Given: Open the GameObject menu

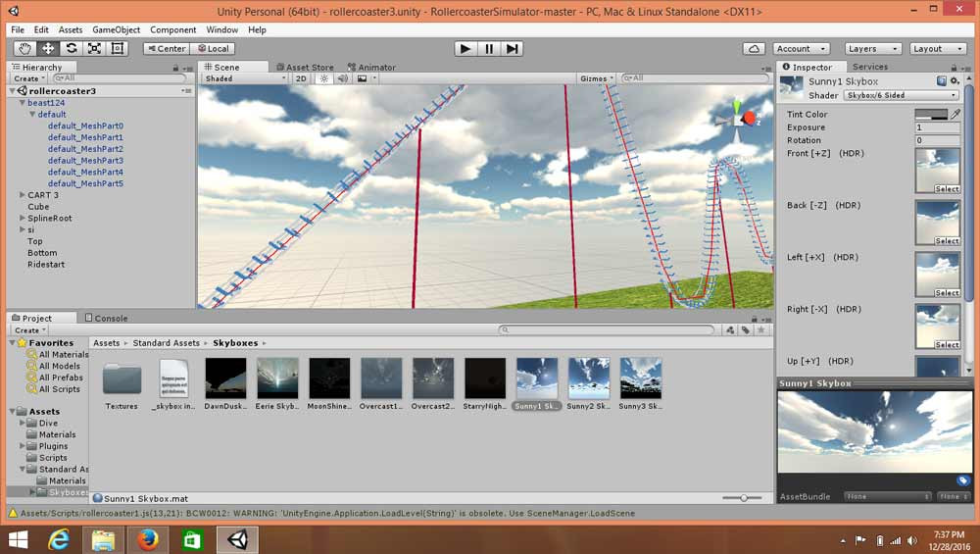Looking at the screenshot, I should coord(116,30).
